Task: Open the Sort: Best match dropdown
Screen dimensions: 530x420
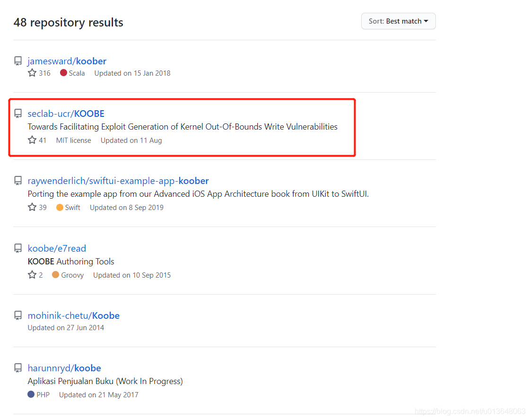Action: [398, 21]
